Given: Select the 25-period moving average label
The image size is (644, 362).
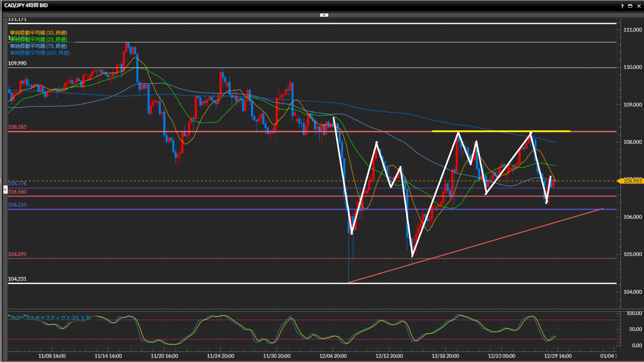Looking at the screenshot, I should [39, 39].
